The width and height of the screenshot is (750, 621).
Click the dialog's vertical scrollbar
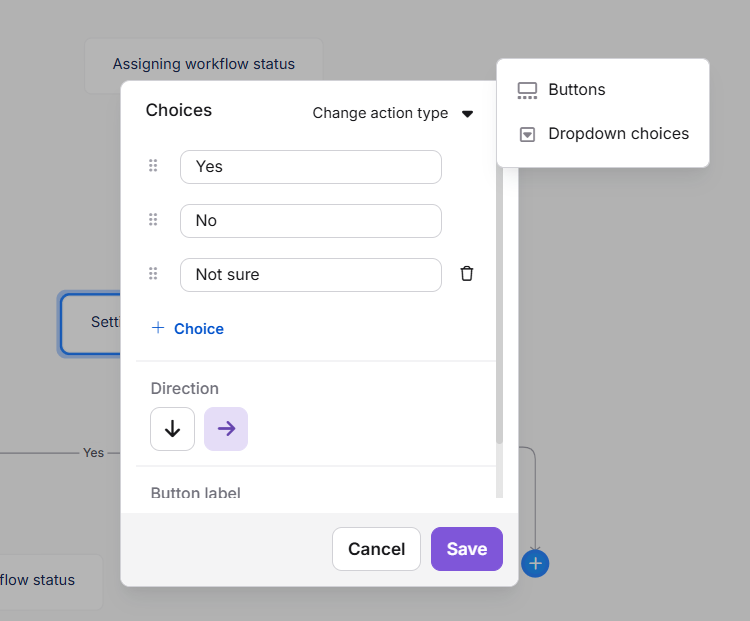coord(499,306)
